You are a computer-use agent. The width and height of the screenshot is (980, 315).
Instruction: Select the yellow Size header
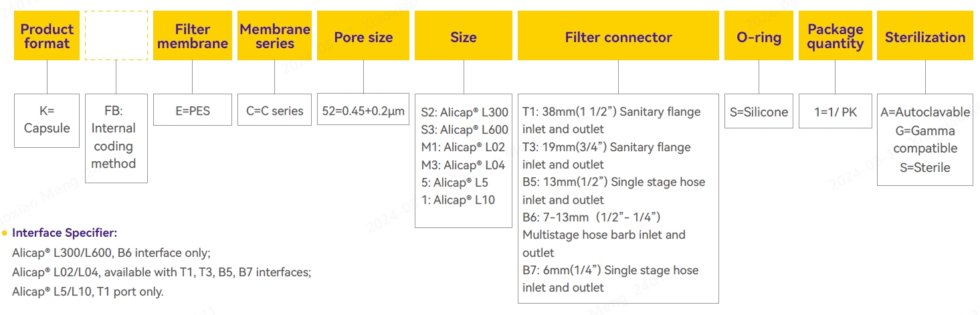tap(463, 37)
